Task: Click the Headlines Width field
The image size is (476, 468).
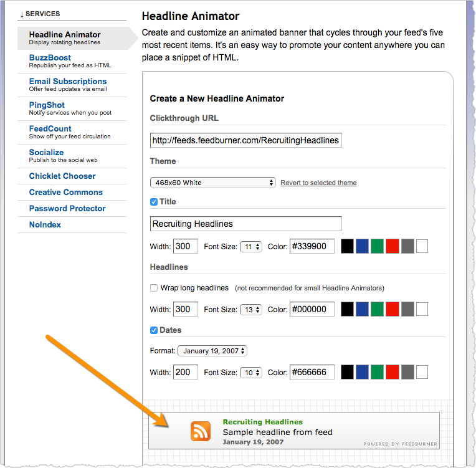Action: click(x=186, y=309)
